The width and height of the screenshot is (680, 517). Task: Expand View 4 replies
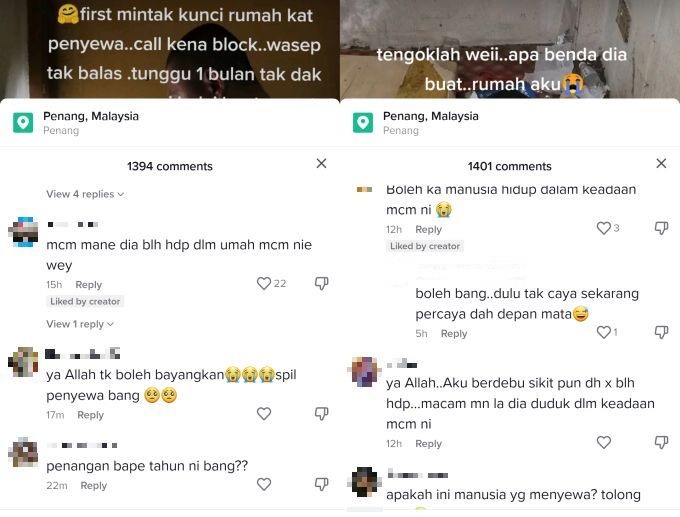(85, 194)
